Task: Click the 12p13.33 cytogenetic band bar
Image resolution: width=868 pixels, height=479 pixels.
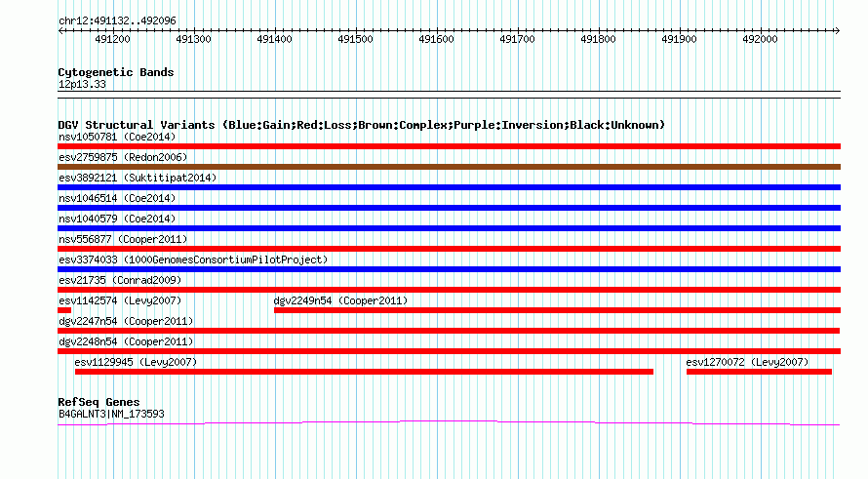Action: point(449,95)
